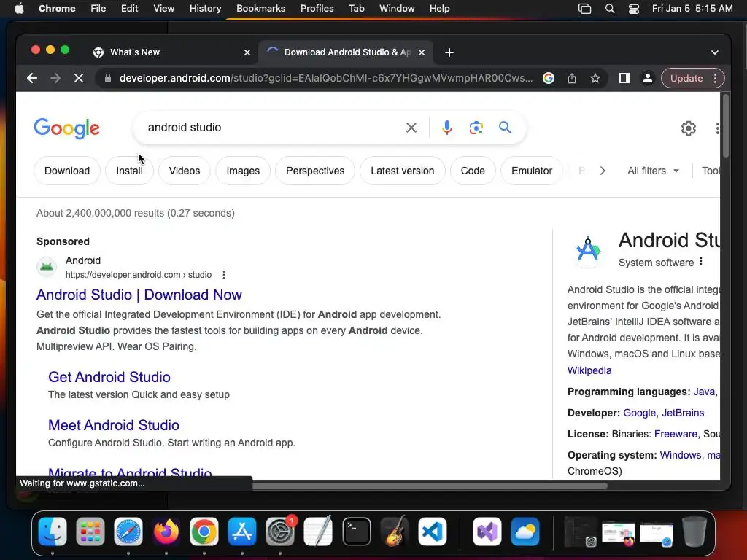
Task: Open Google quick settings gear
Action: coord(689,128)
